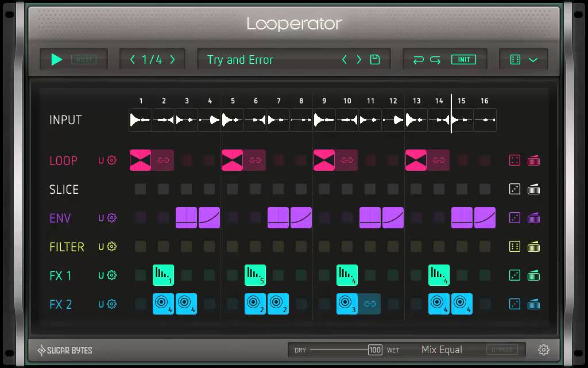The width and height of the screenshot is (588, 368).
Task: Clear the SLICE track with its eraser icon
Action: click(x=533, y=189)
